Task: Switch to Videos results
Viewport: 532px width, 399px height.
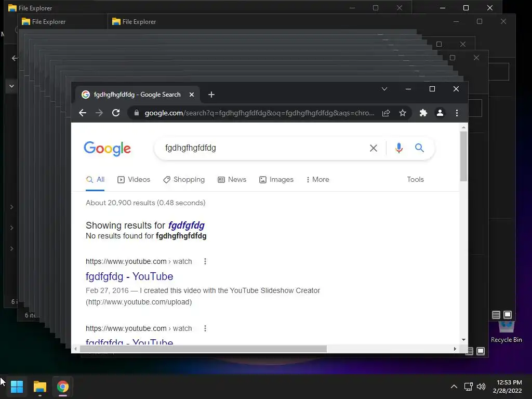Action: click(134, 179)
